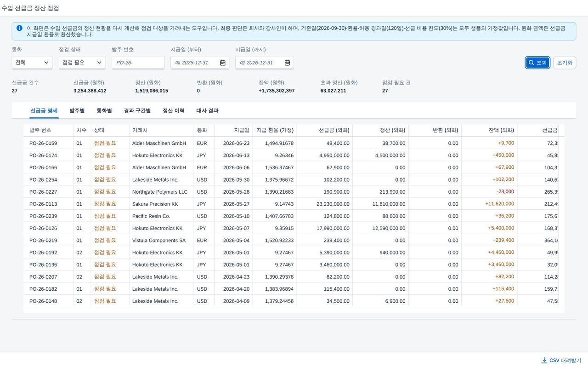Expand the 통화 dropdown showing 전체
Screen dimensions: 588x368
click(32, 63)
